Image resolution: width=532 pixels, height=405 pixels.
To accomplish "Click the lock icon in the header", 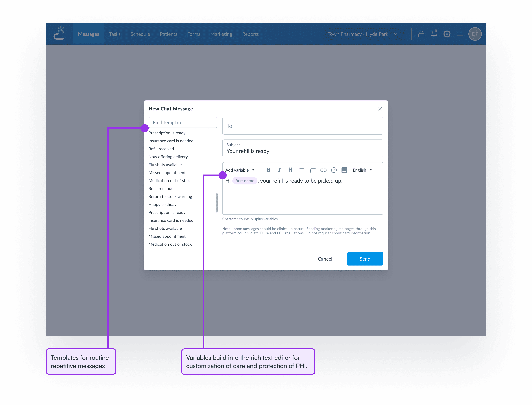I will [421, 34].
